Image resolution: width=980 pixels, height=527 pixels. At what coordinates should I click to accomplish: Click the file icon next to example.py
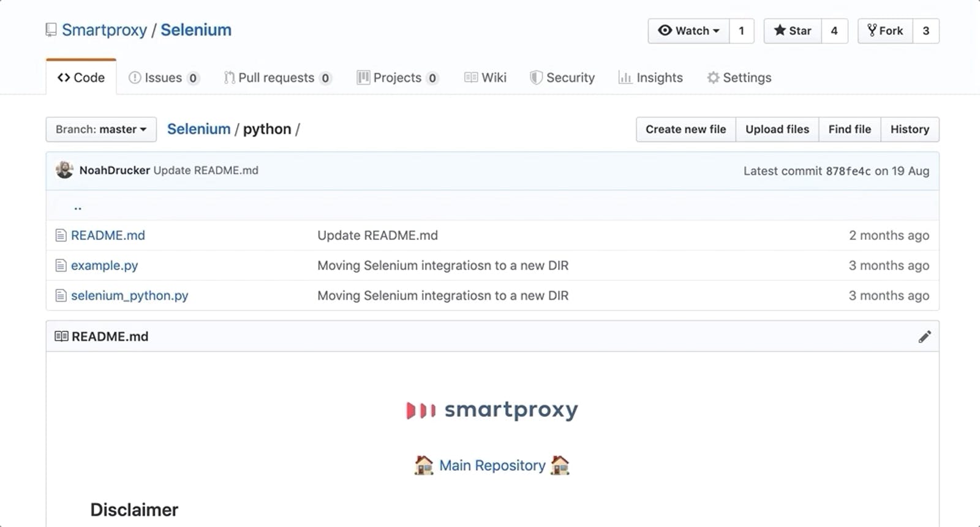tap(61, 265)
